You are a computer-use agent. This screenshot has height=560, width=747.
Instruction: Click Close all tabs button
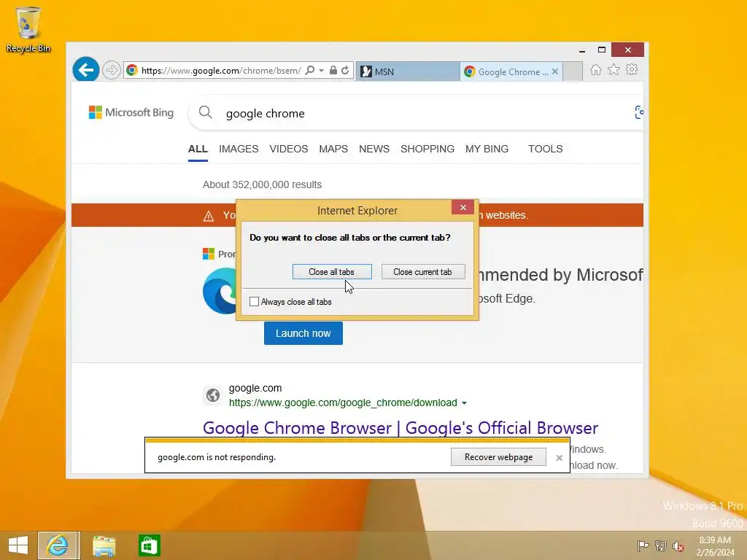332,272
